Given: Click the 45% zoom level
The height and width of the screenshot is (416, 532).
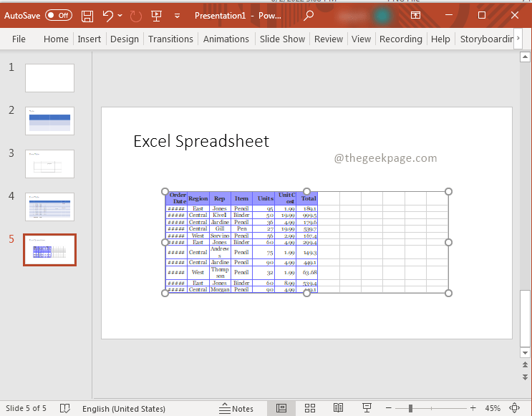Looking at the screenshot, I should (x=493, y=408).
